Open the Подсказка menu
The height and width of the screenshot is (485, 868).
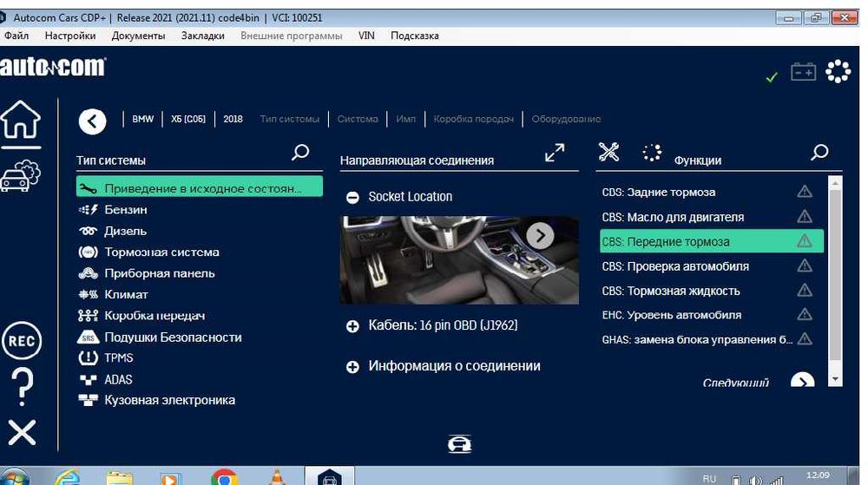[x=415, y=36]
